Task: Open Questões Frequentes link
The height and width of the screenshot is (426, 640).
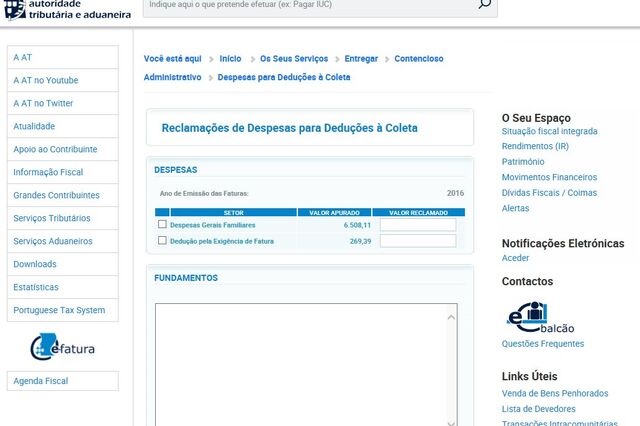Action: click(543, 344)
